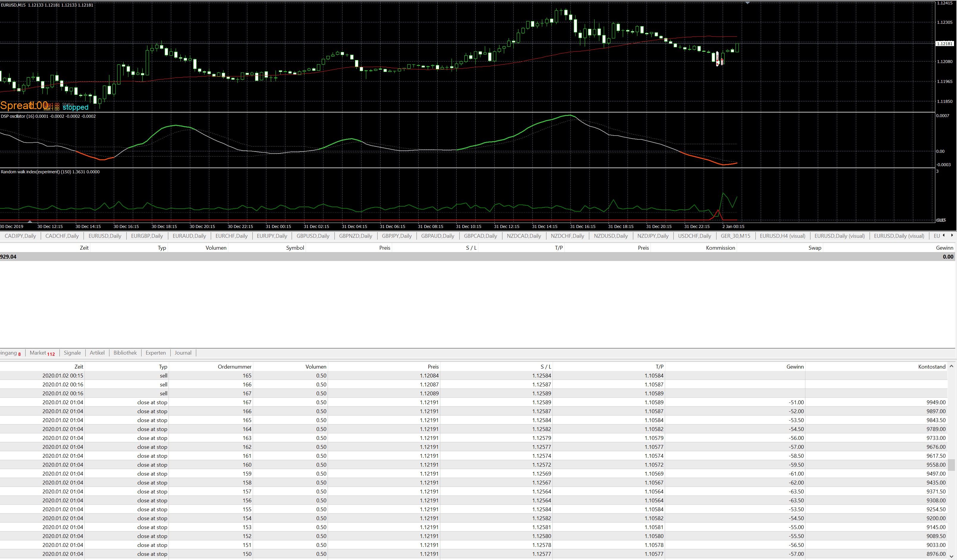
Task: Open the Artikel terminal tab
Action: click(97, 353)
